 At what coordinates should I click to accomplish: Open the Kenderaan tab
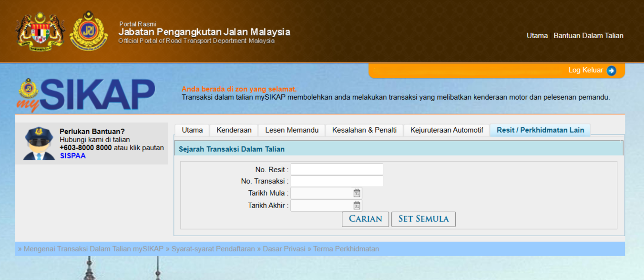tap(234, 130)
